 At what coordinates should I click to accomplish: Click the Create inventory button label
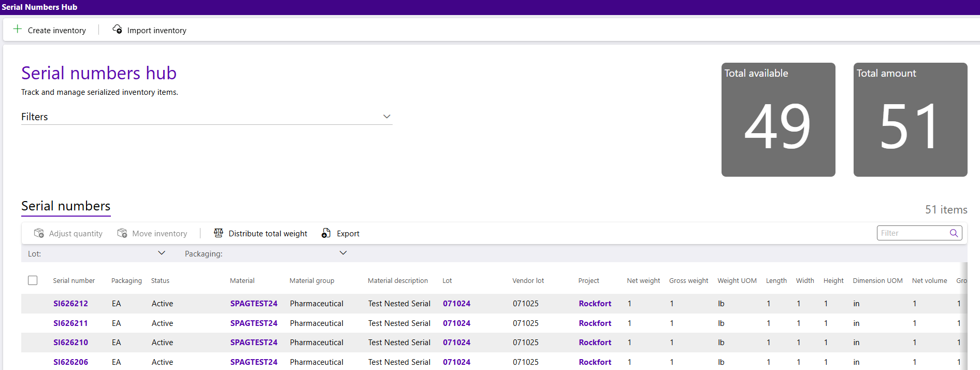click(57, 31)
